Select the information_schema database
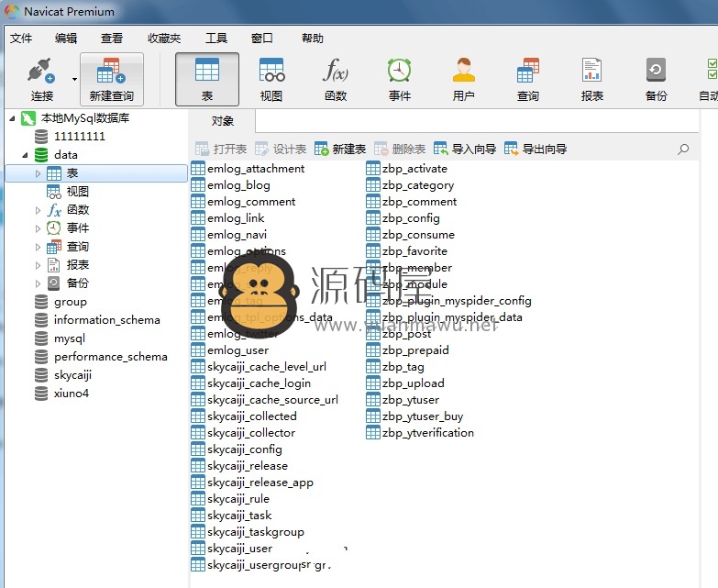 coord(97,319)
